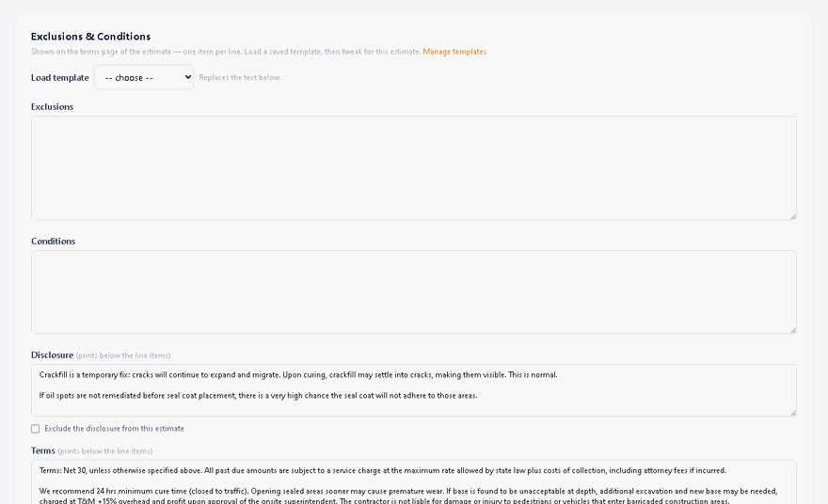Screen dimensions: 828x504
Task: Click into the Exclusions text area
Action: pos(413,167)
